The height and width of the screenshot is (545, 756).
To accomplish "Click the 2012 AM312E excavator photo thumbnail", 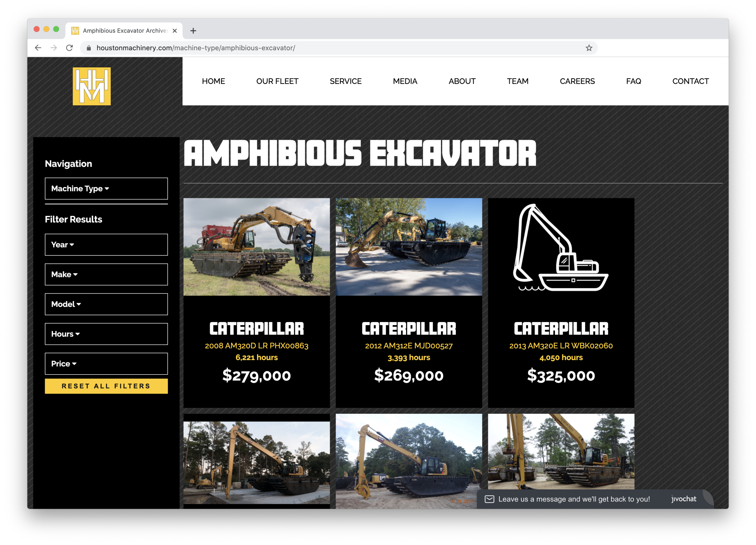I will [409, 247].
